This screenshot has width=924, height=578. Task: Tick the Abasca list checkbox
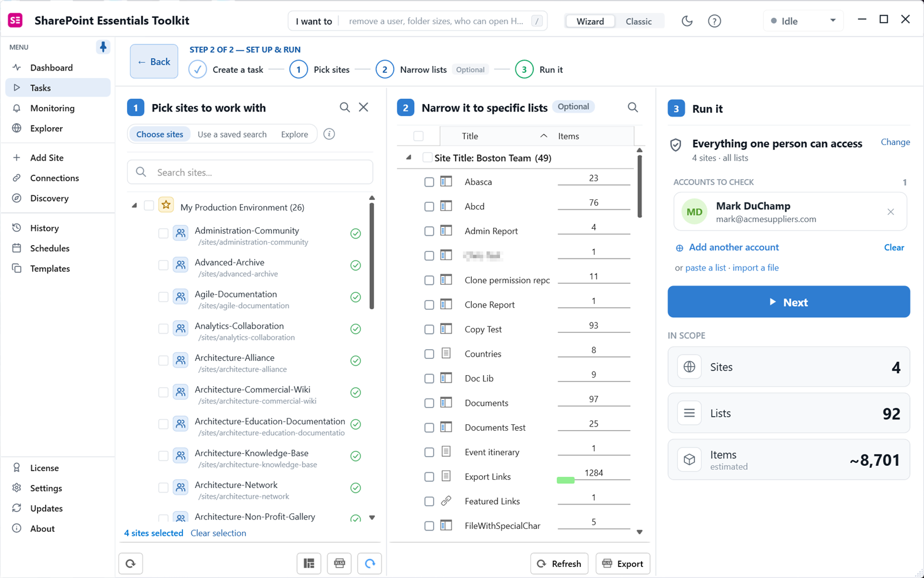[x=429, y=182]
